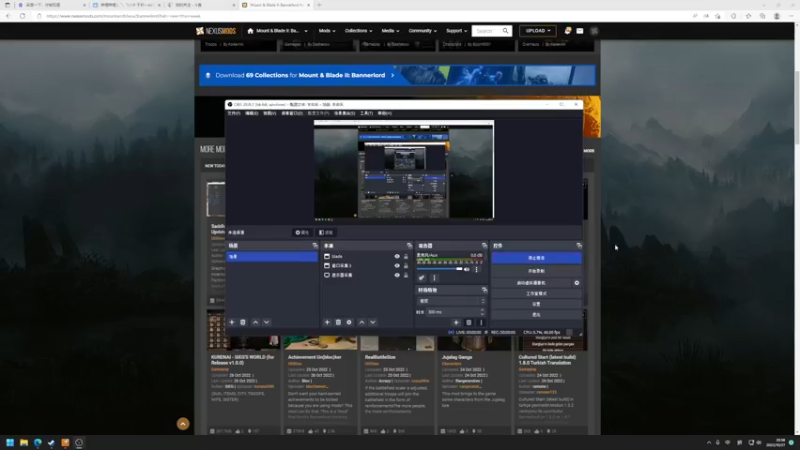Click the start virtual camera button
The width and height of the screenshot is (800, 450).
coord(531,283)
